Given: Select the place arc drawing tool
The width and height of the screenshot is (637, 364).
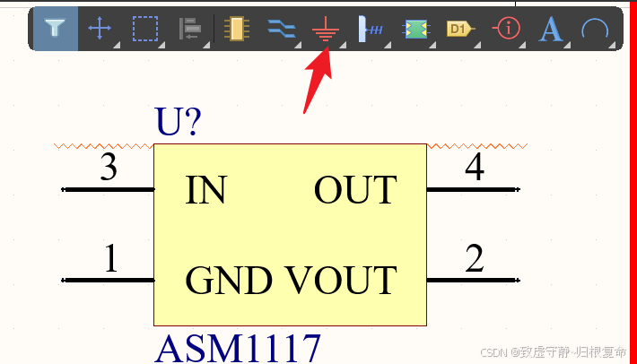Looking at the screenshot, I should pyautogui.click(x=595, y=30).
